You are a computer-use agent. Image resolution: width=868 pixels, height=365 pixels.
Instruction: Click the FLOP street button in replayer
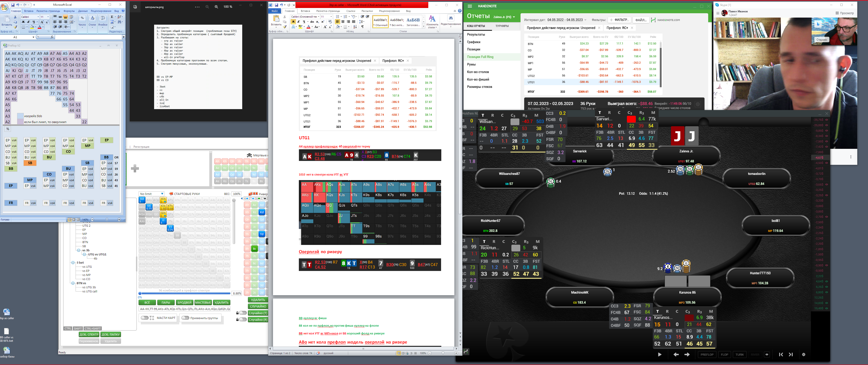click(724, 354)
